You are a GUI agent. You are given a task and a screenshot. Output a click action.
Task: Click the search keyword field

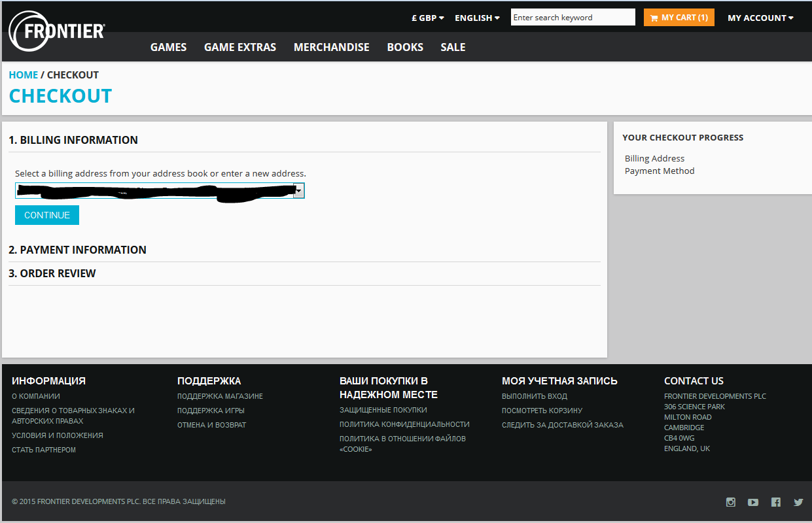(x=573, y=17)
